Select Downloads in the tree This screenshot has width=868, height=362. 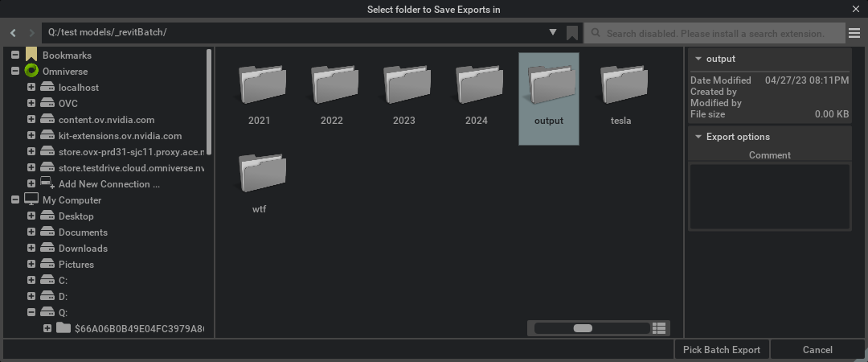point(83,249)
